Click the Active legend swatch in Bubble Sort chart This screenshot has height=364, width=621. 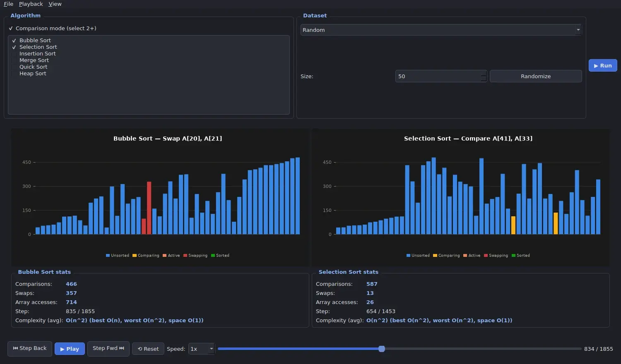pos(165,256)
